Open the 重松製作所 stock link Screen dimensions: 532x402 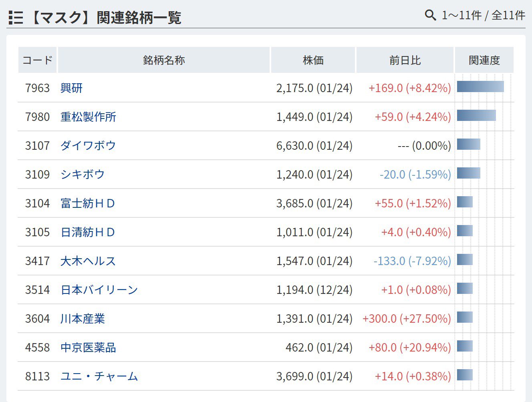point(89,117)
